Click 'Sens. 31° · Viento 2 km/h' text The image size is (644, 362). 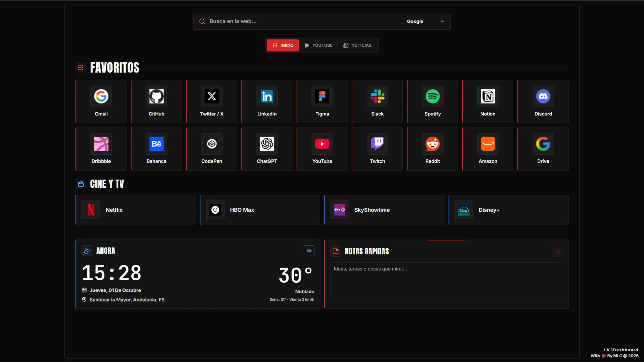click(292, 300)
